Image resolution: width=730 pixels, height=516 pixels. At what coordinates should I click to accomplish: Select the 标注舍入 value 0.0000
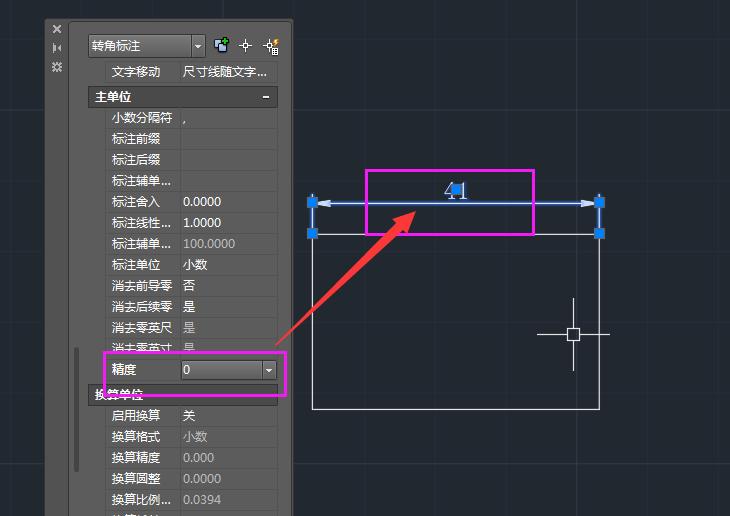tap(202, 202)
